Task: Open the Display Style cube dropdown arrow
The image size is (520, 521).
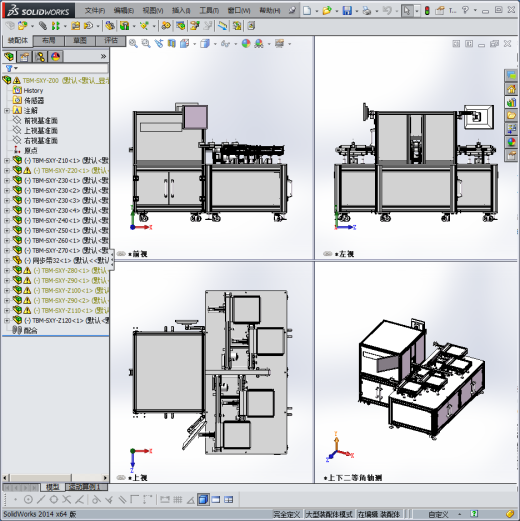Action: click(x=215, y=44)
